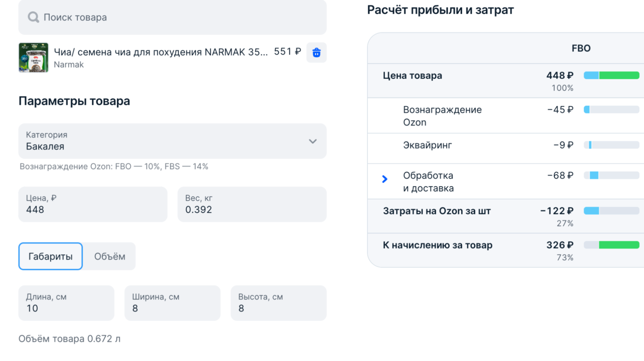Click the chia seeds product title
Image resolution: width=644 pixels, height=361 pixels.
pos(161,52)
